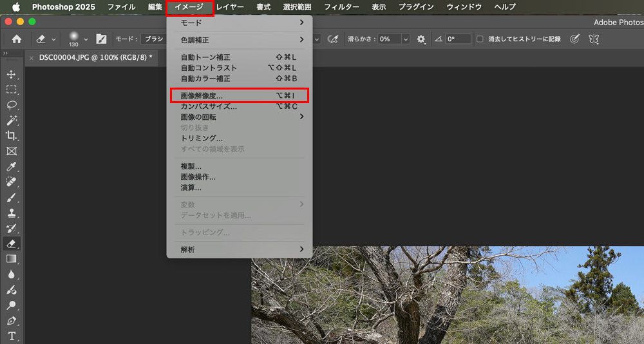The height and width of the screenshot is (344, 644).
Task: Close the DSC00004.JPG document tab
Action: (x=32, y=58)
